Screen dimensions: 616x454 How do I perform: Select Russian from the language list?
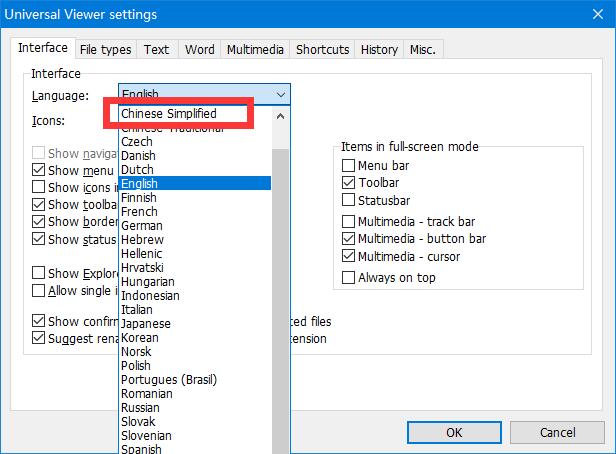tap(195, 408)
